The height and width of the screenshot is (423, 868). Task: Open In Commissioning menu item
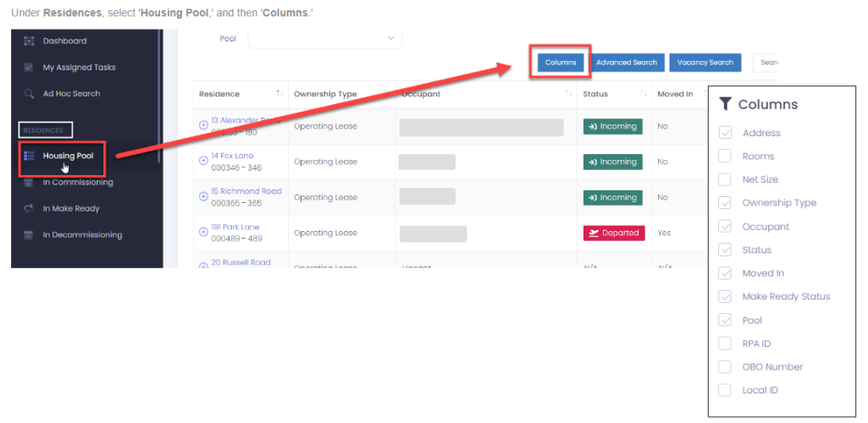(x=78, y=183)
